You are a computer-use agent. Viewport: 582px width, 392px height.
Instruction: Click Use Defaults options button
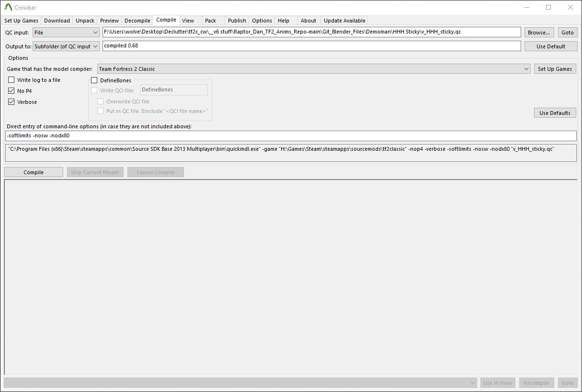point(555,113)
